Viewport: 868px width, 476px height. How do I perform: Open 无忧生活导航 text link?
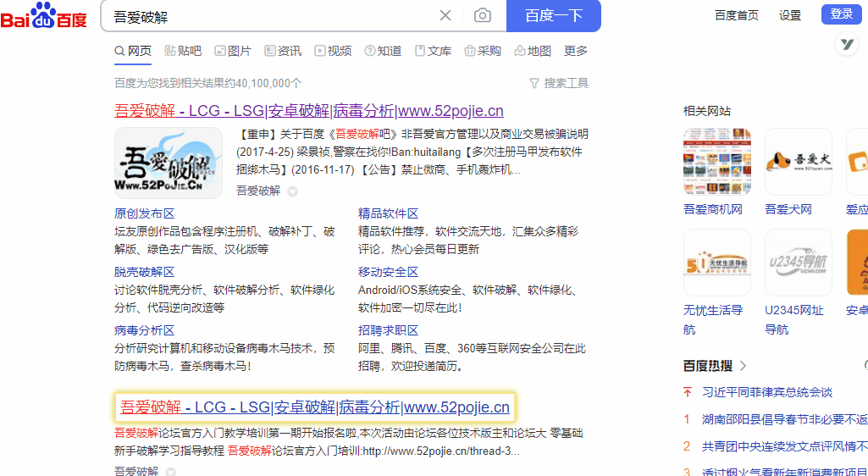tap(713, 320)
